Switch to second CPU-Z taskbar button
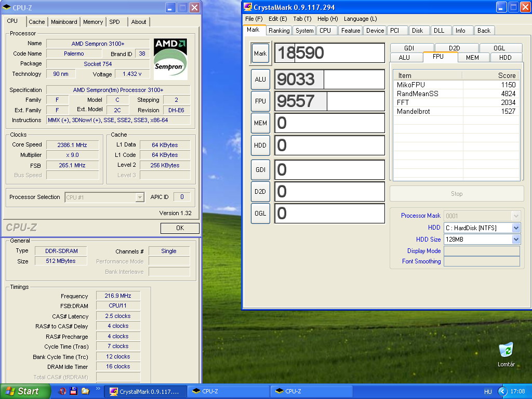 click(x=311, y=391)
